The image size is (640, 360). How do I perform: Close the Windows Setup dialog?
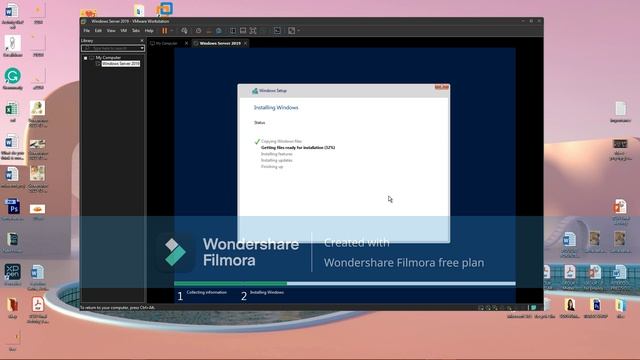(x=442, y=87)
